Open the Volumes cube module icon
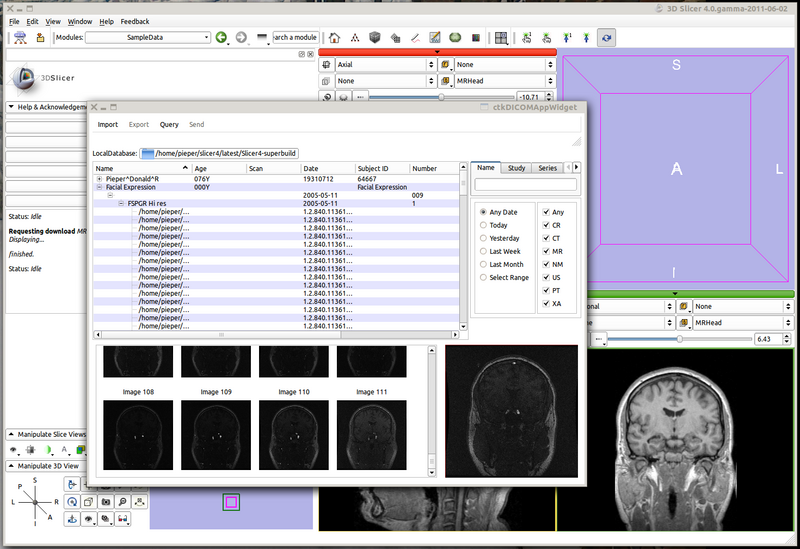 coord(375,37)
